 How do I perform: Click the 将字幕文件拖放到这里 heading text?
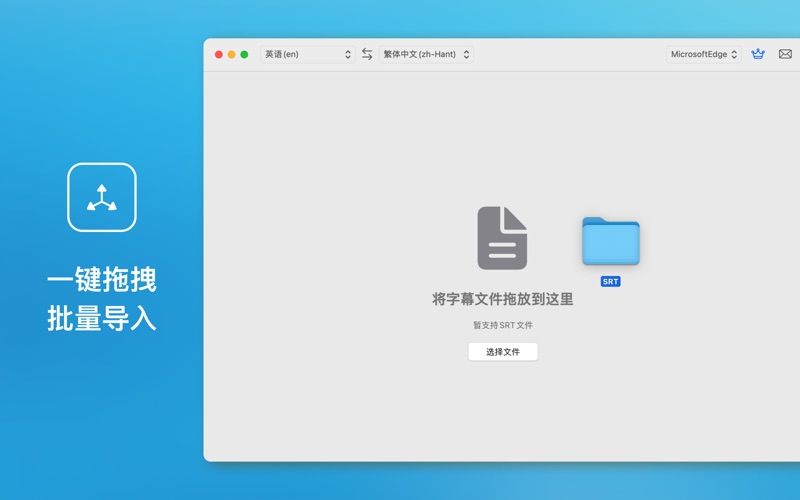point(503,299)
